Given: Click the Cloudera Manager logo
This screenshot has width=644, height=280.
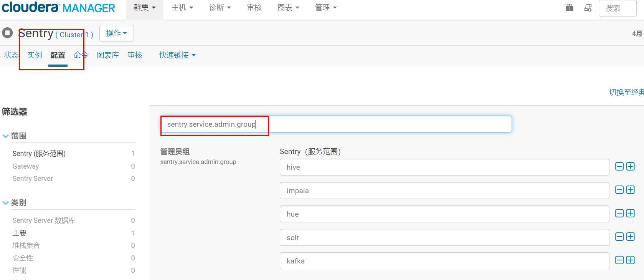Looking at the screenshot, I should pyautogui.click(x=58, y=8).
